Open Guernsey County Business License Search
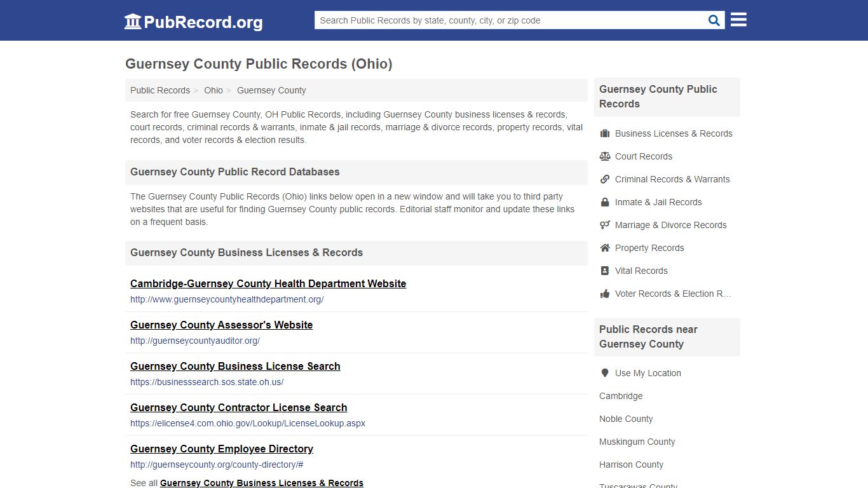The width and height of the screenshot is (868, 488). pos(235,366)
